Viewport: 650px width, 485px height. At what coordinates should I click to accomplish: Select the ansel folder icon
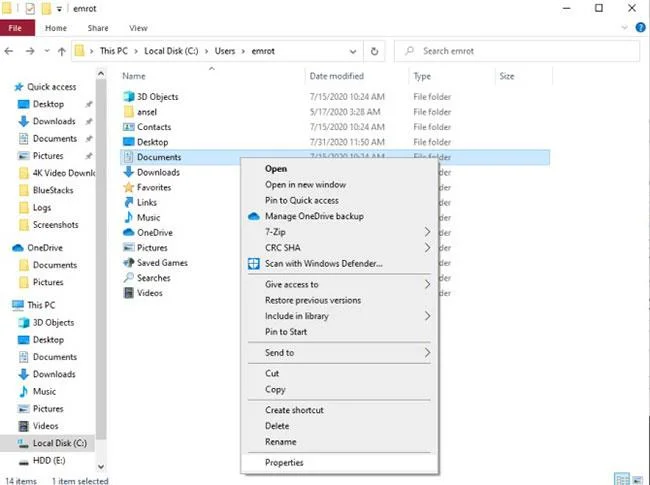tap(129, 112)
